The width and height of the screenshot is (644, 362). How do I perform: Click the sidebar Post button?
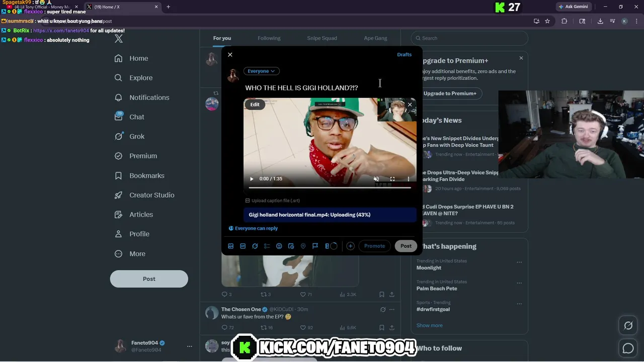[149, 279]
